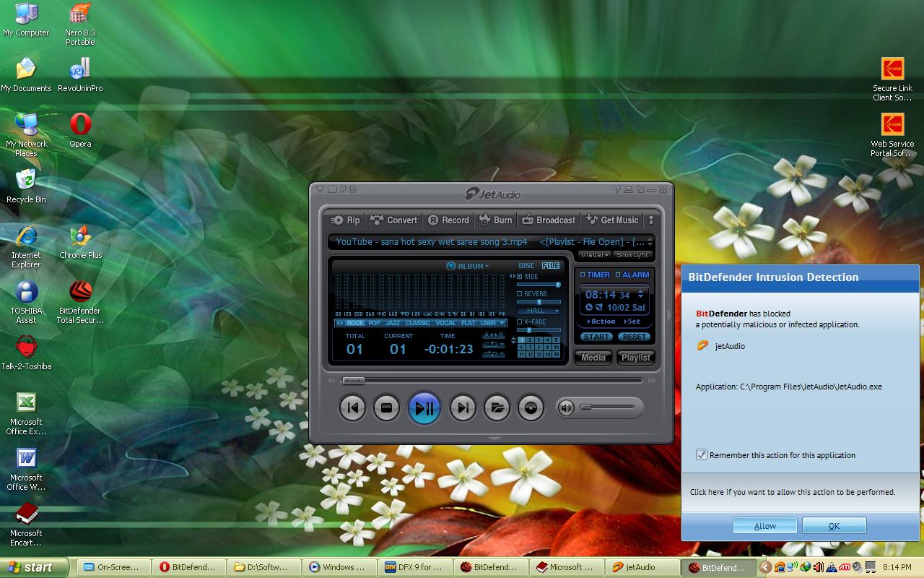Click the A↔B repeat section button
Image resolution: width=924 pixels, height=578 pixels.
[x=493, y=335]
